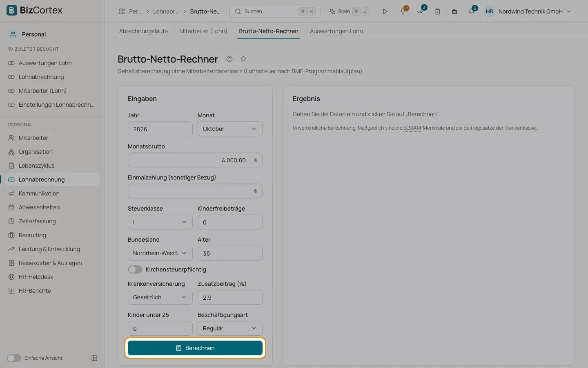Open the lightbulb tips icon with badge 5
The width and height of the screenshot is (588, 368).
click(x=403, y=11)
